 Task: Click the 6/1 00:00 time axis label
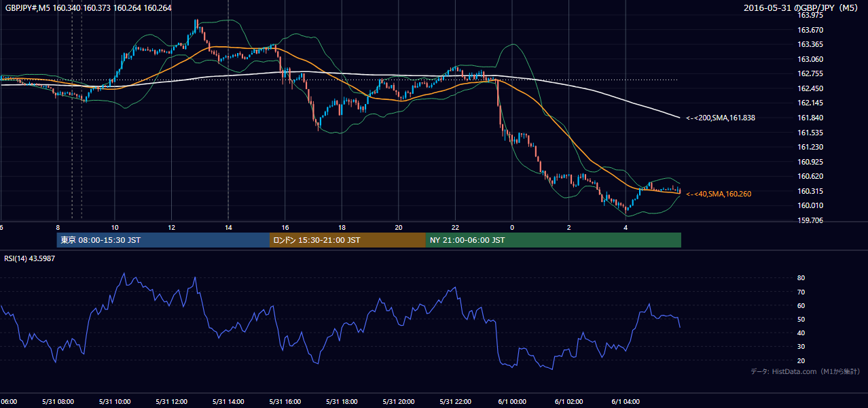[x=512, y=401]
